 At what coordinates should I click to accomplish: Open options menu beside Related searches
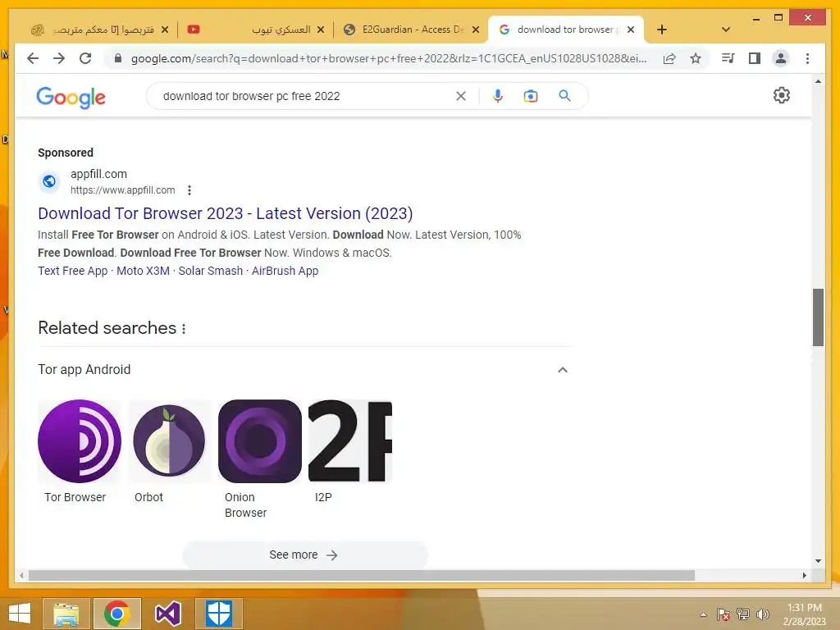coord(184,328)
